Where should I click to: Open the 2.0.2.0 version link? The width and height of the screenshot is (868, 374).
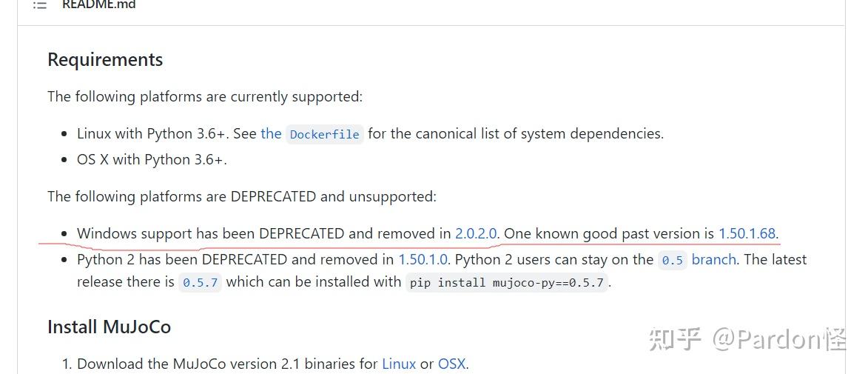[476, 233]
